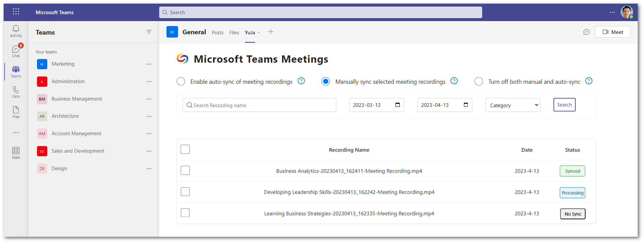This screenshot has width=644, height=243.
Task: Click the filter teams icon
Action: (x=149, y=32)
